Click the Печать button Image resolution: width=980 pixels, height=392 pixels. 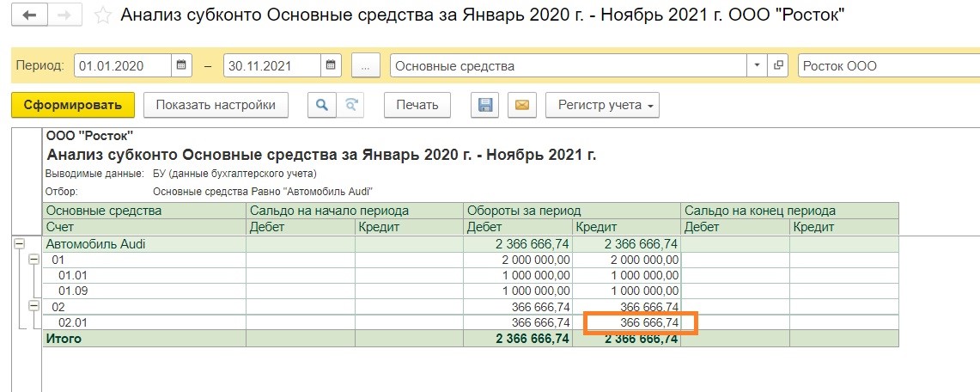pos(417,105)
